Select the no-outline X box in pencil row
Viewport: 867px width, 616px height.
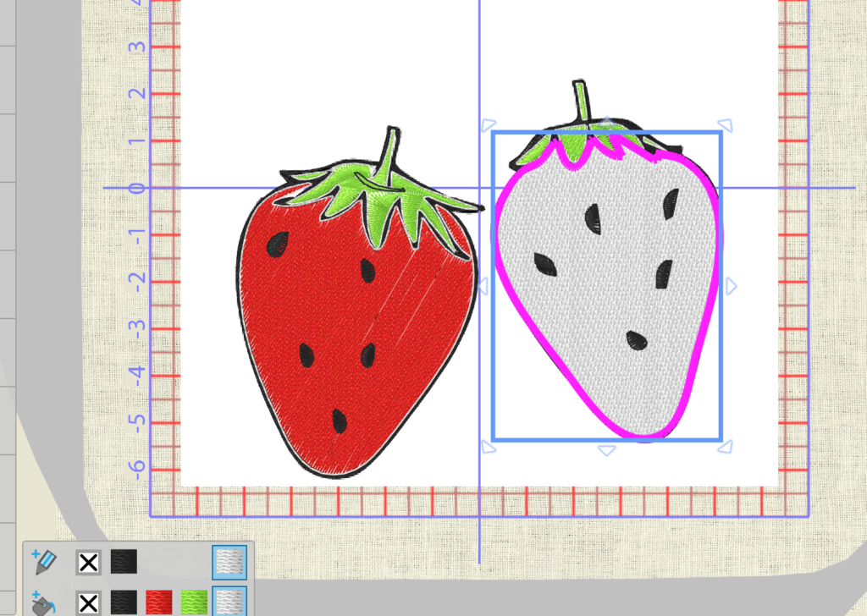(88, 562)
